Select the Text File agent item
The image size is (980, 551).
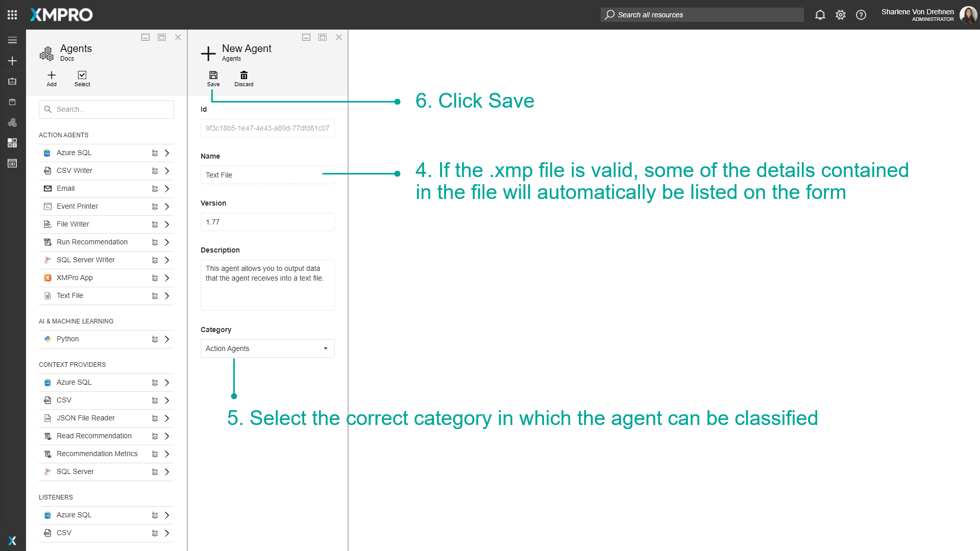pos(70,296)
